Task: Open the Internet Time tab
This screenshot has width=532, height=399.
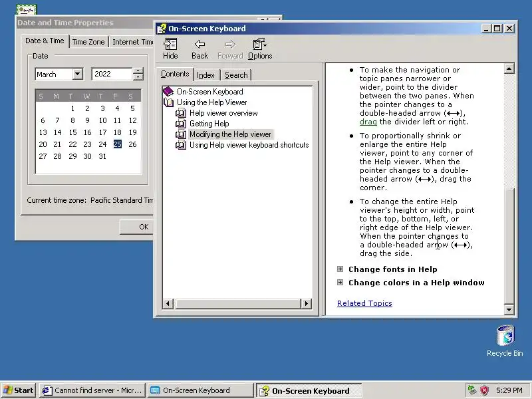Action: pos(132,42)
